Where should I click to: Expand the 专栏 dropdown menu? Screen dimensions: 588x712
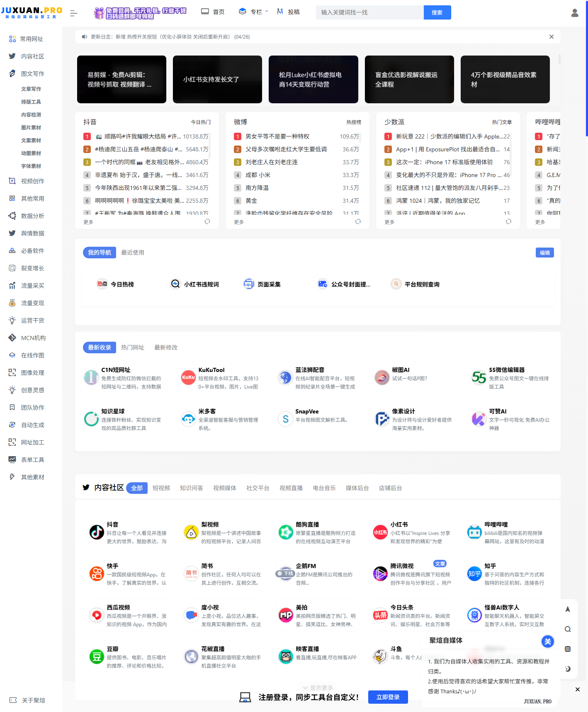pos(253,12)
